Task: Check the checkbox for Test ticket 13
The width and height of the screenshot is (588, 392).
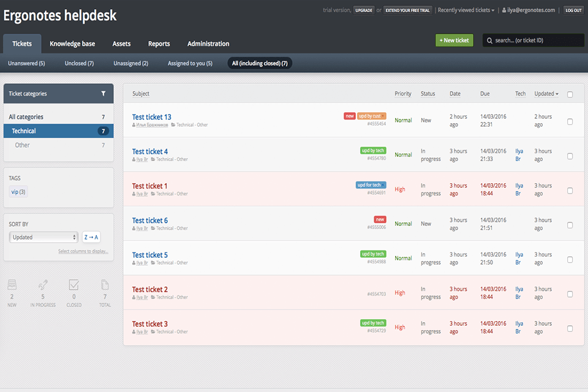Action: pos(570,121)
